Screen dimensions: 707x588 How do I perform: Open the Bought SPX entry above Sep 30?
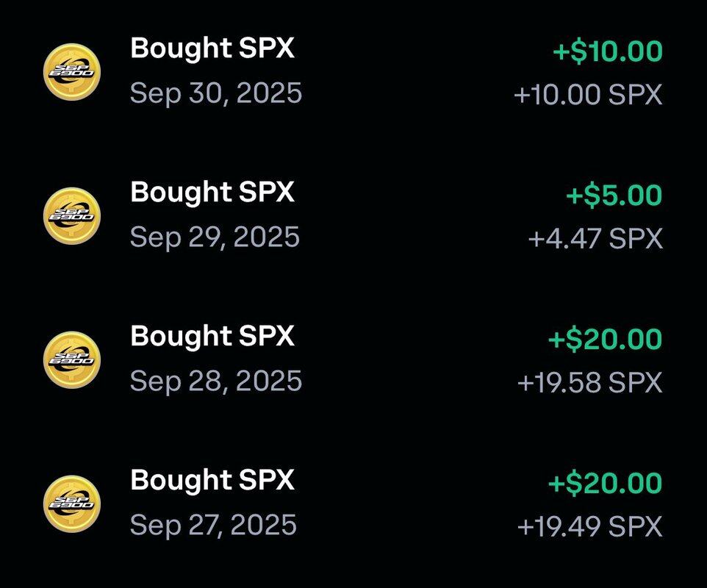click(x=212, y=49)
